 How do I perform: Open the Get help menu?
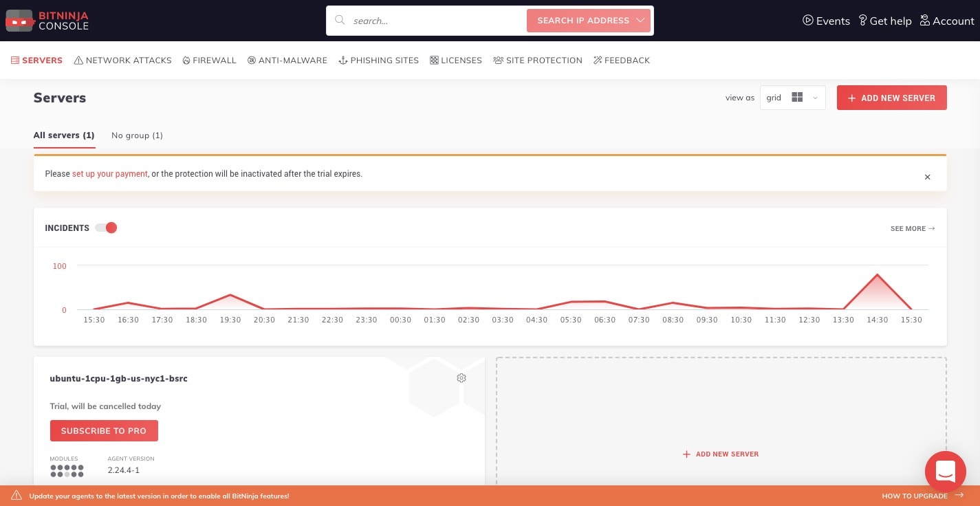885,21
